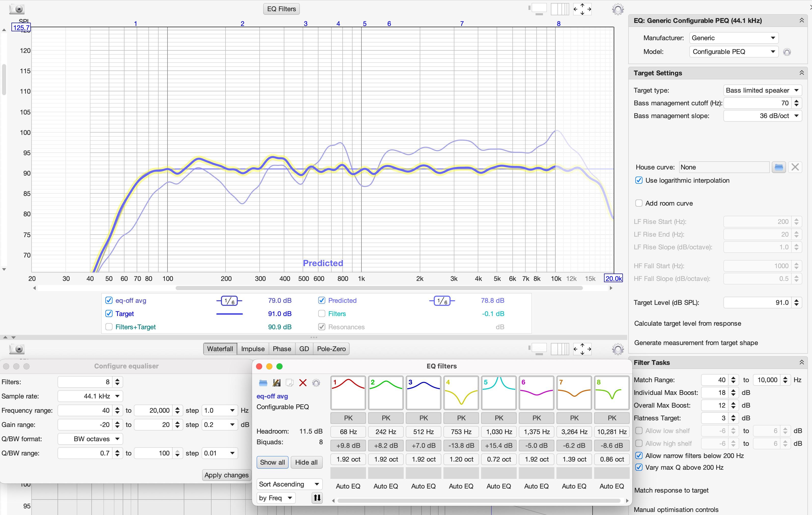
Task: Click the graph's horizontal frequency scrollbar
Action: 379,288
